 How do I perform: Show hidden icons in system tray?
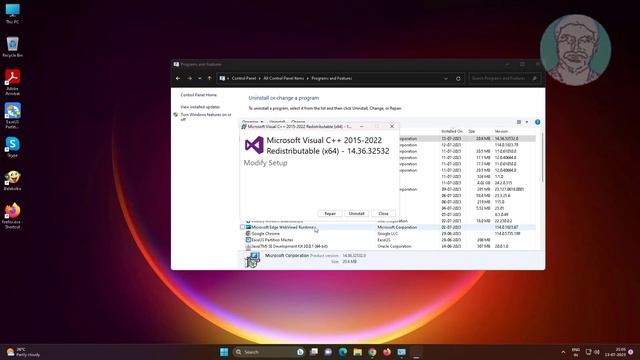point(563,352)
